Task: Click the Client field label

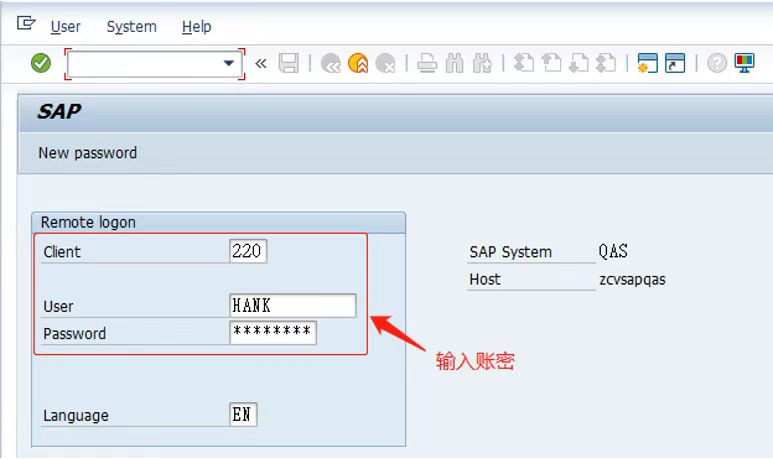Action: pos(62,252)
